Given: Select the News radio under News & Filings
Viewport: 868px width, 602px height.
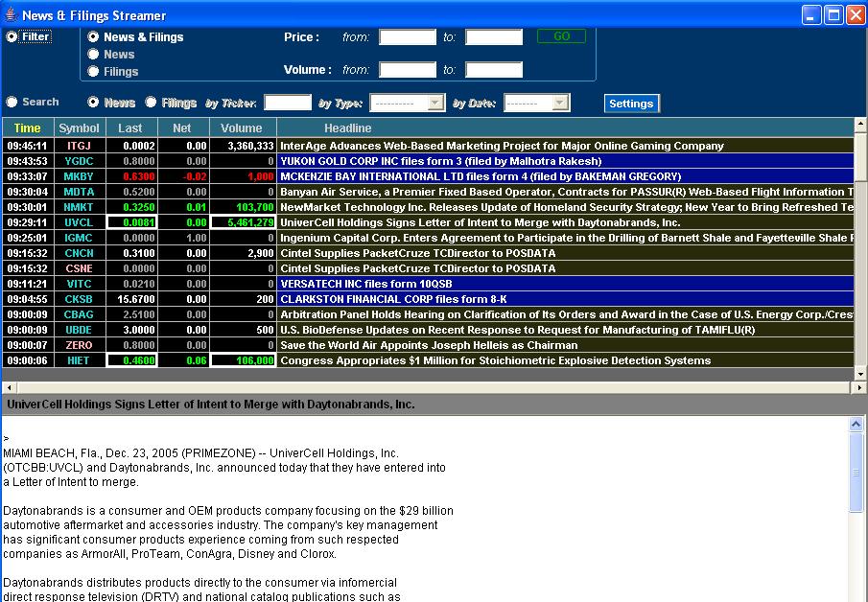Looking at the screenshot, I should [93, 55].
